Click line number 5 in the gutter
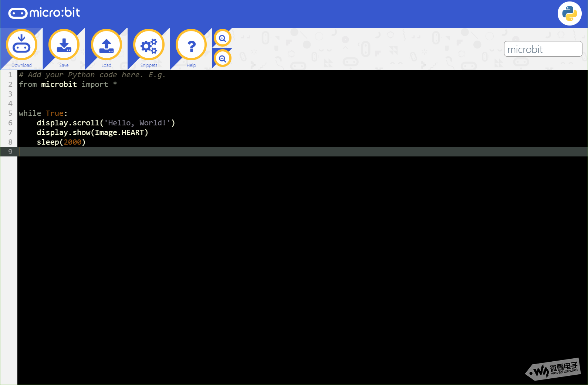 tap(10, 113)
